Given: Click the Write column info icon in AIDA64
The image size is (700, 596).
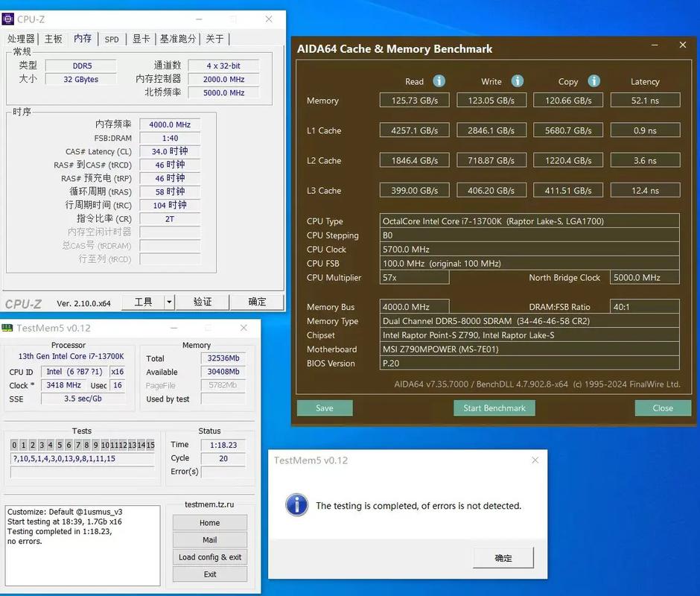Looking at the screenshot, I should (516, 81).
